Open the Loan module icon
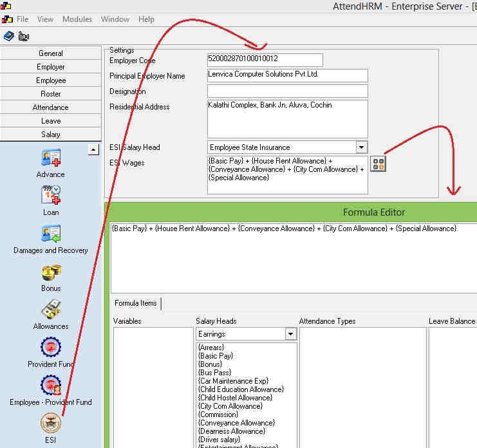Image resolution: width=477 pixels, height=448 pixels. coord(51,196)
